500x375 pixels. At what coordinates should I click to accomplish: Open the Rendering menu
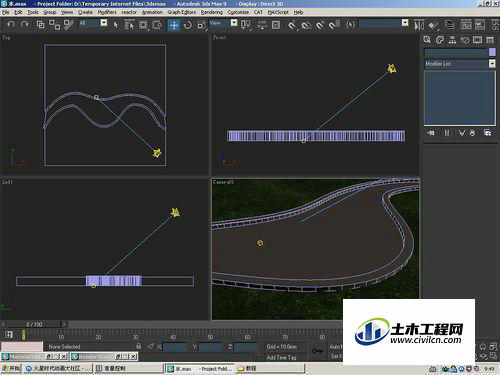[211, 12]
